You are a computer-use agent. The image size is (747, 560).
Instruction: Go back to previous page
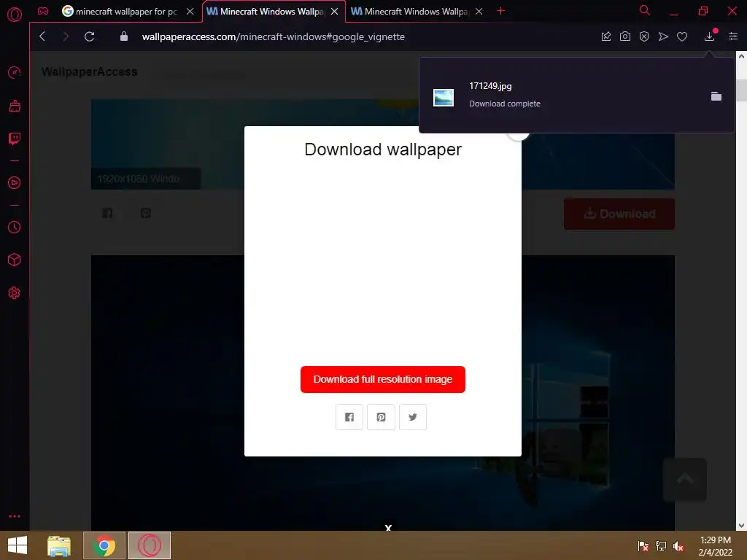[x=42, y=36]
